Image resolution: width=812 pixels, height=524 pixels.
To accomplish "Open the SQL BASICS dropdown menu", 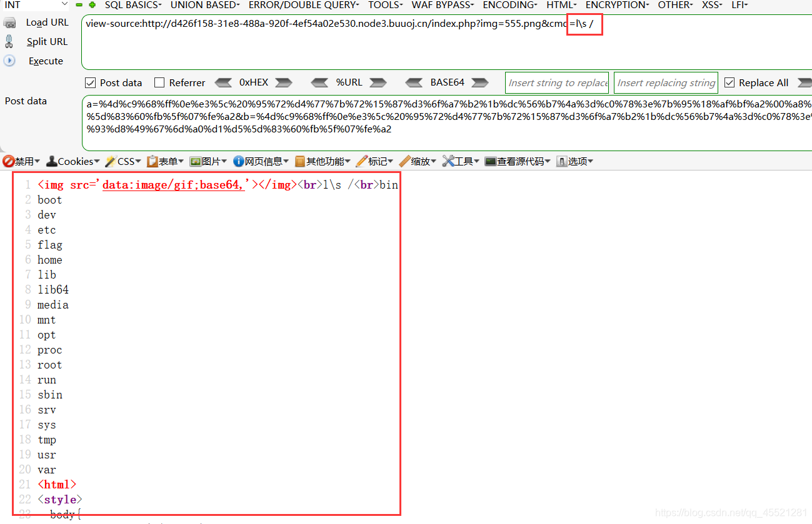I will click(133, 5).
